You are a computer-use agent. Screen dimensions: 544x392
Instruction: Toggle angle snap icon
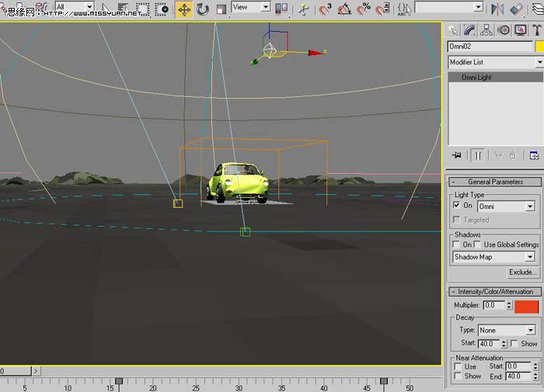(344, 9)
